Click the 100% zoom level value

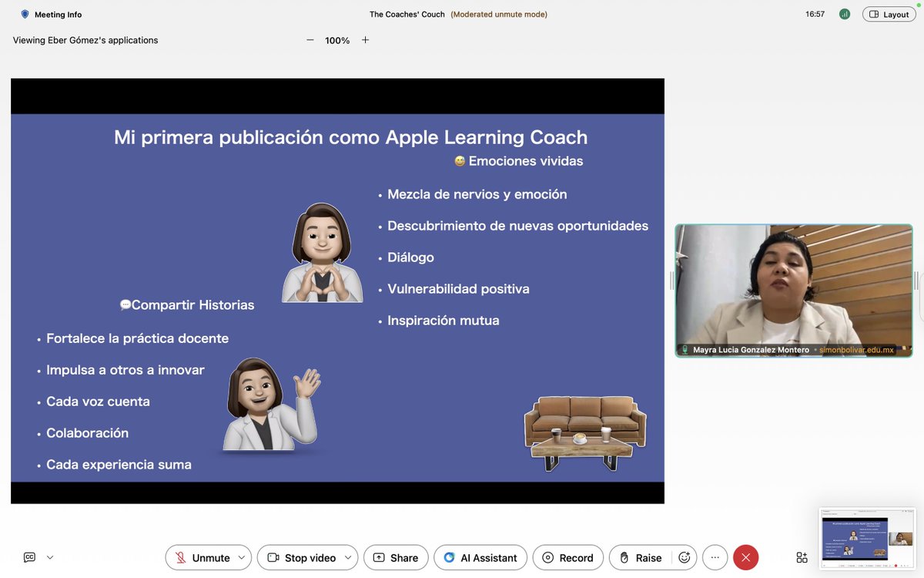pyautogui.click(x=337, y=40)
